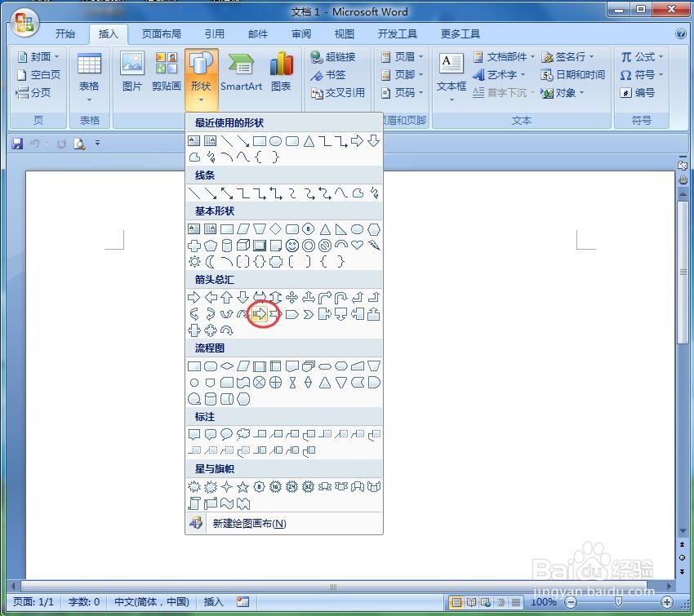Click the 剪贴画 clip art button
This screenshot has height=616, width=694.
click(x=167, y=72)
